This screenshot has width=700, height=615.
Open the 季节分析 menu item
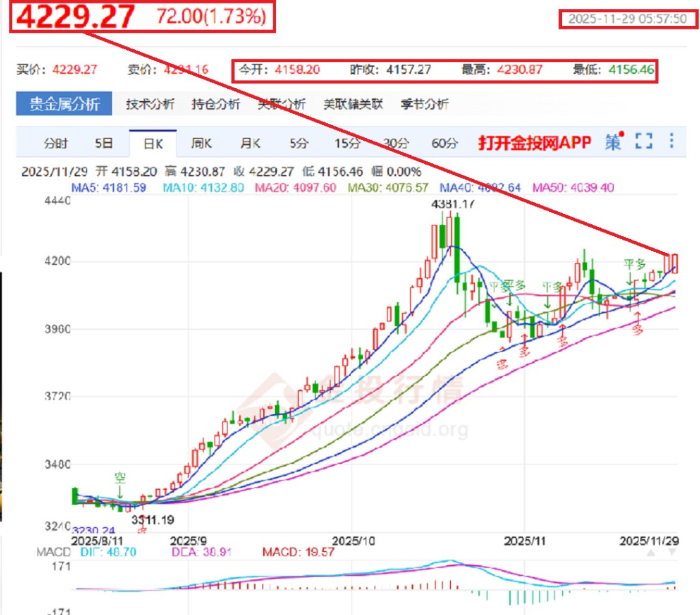(425, 105)
